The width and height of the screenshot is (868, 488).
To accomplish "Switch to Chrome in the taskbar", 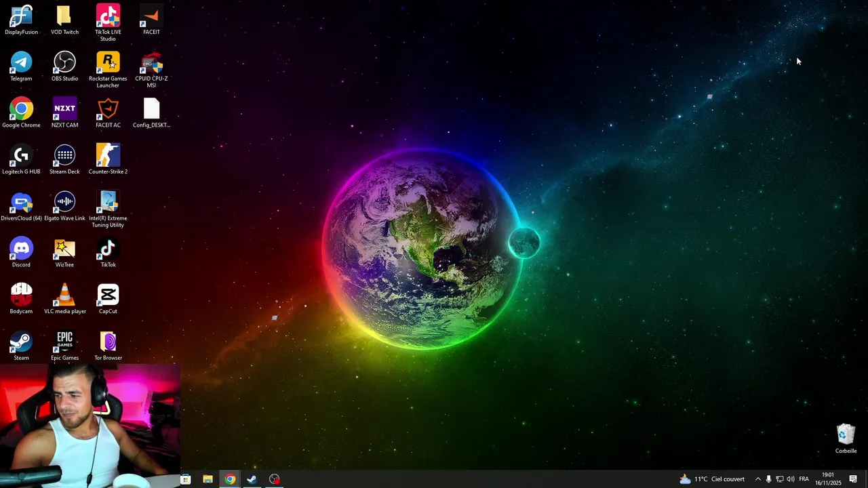I will [x=230, y=479].
